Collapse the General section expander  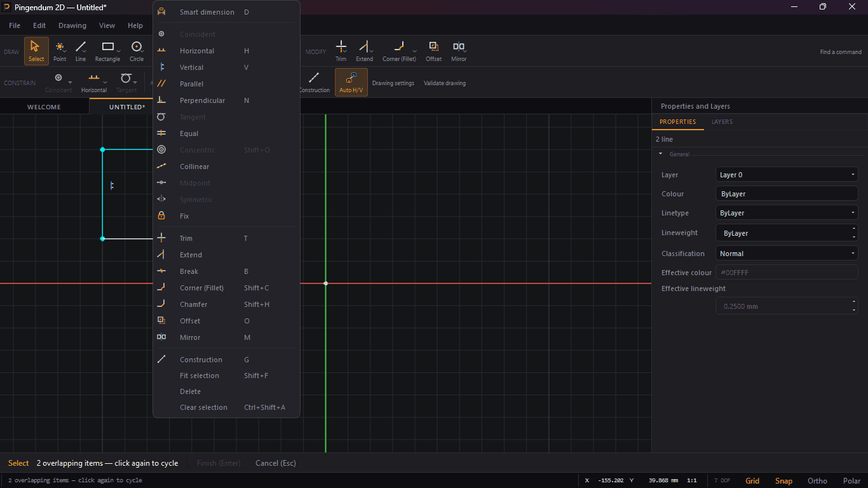(660, 154)
